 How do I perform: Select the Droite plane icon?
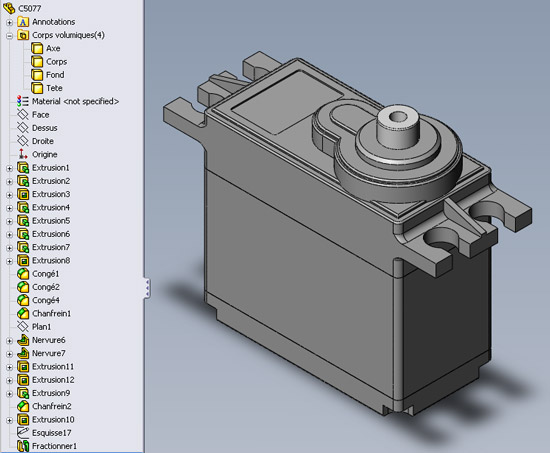point(23,141)
